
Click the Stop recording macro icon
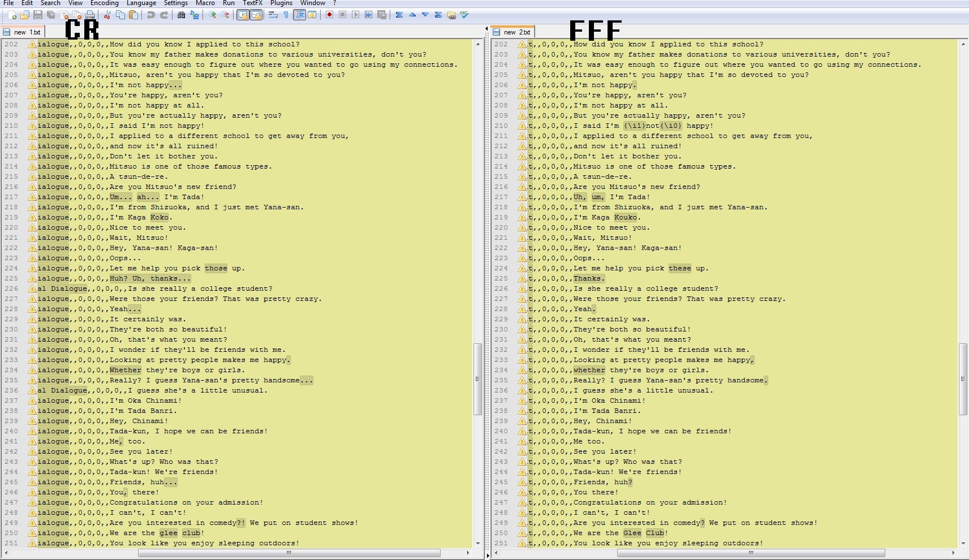click(x=342, y=15)
